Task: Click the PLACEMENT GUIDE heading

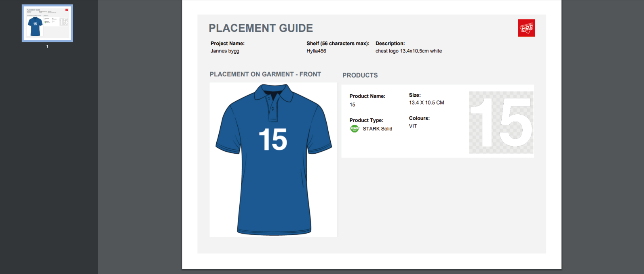Action: point(261,28)
